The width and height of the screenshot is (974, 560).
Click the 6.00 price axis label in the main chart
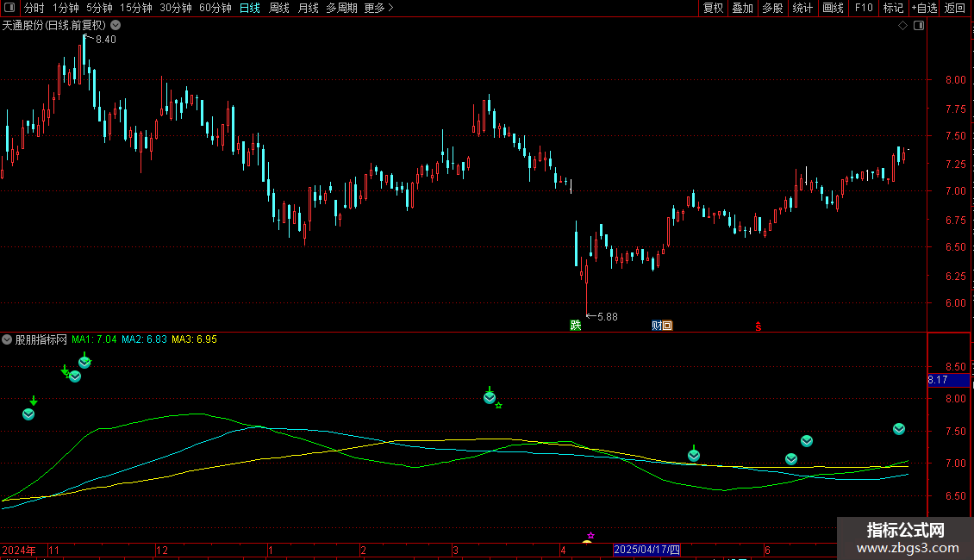[955, 303]
